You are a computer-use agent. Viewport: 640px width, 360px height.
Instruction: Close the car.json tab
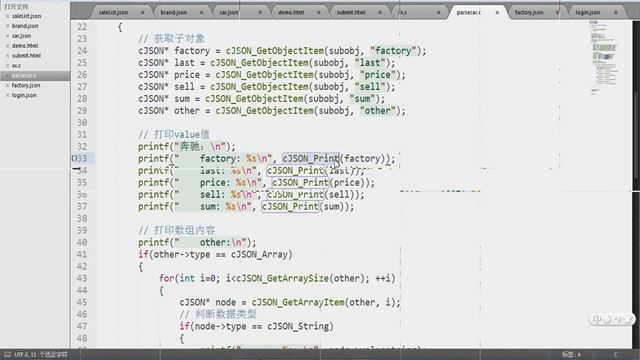coord(260,13)
